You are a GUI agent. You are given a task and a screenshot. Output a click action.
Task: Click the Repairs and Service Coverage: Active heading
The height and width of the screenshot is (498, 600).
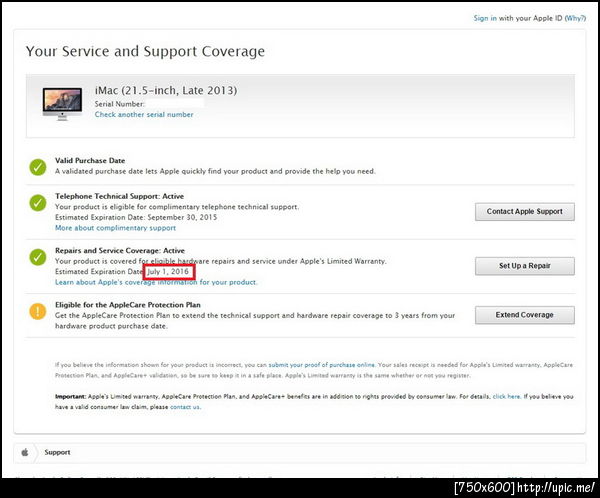point(120,250)
